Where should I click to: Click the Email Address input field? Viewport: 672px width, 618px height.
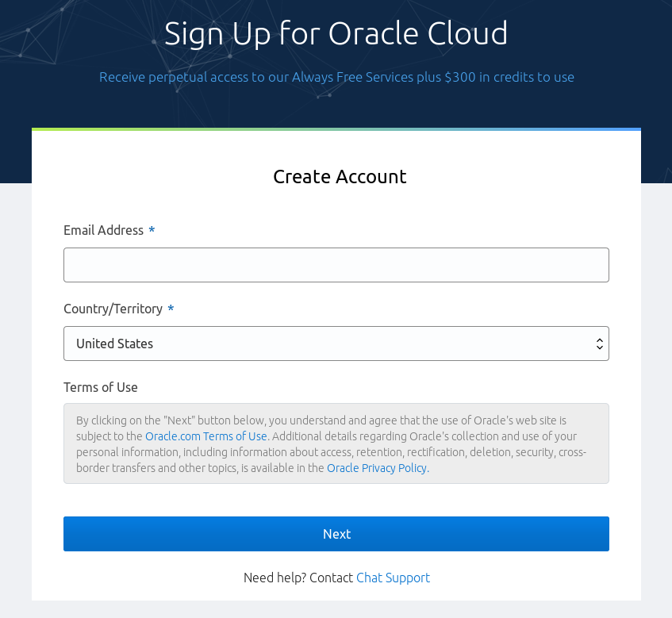click(x=336, y=265)
